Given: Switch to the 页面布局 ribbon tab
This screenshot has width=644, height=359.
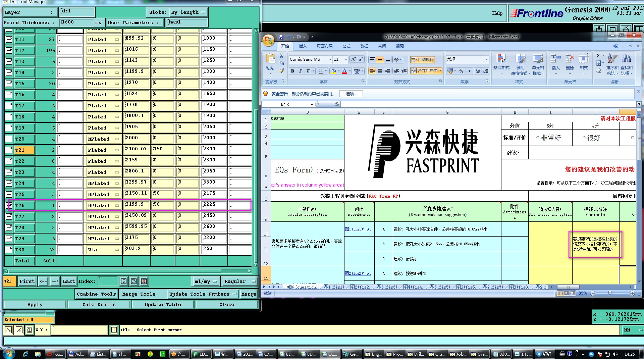Looking at the screenshot, I should [325, 46].
